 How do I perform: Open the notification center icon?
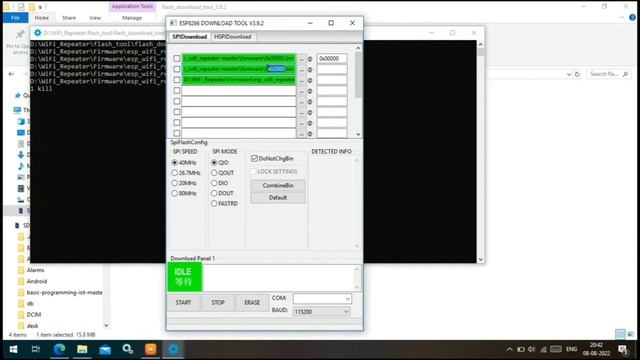tap(623, 350)
